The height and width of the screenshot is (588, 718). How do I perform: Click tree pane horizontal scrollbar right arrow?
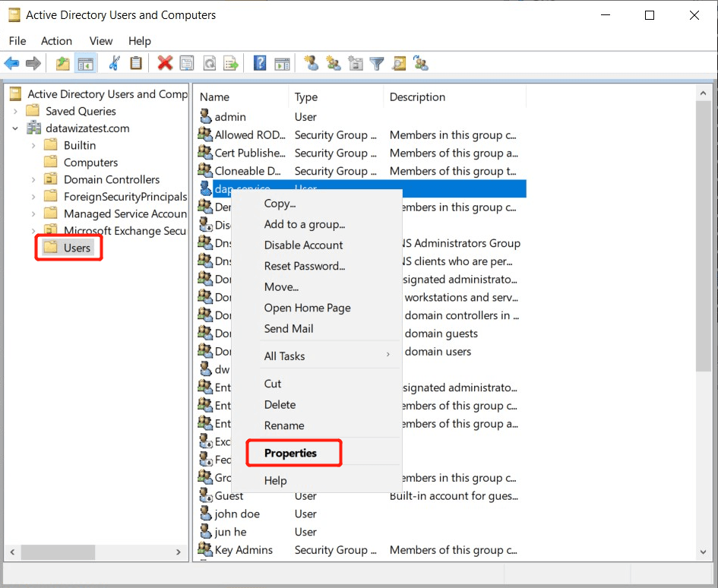[x=179, y=552]
